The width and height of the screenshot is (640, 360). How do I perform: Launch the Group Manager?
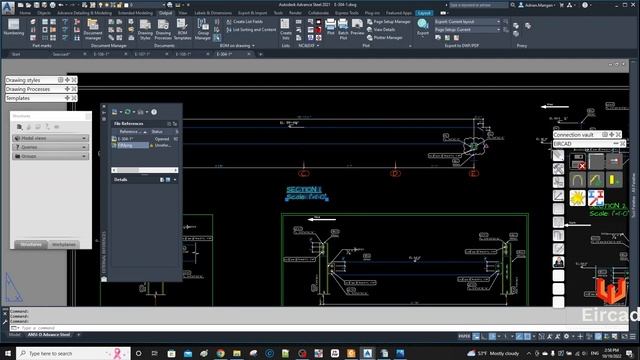click(202, 29)
